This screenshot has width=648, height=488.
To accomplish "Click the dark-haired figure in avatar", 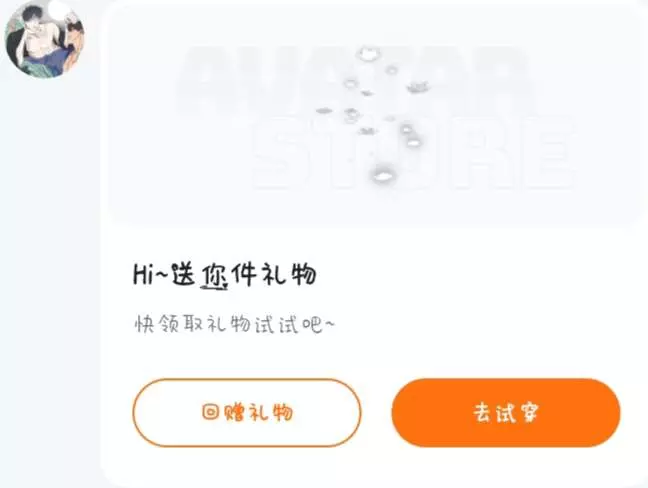I will click(36, 35).
